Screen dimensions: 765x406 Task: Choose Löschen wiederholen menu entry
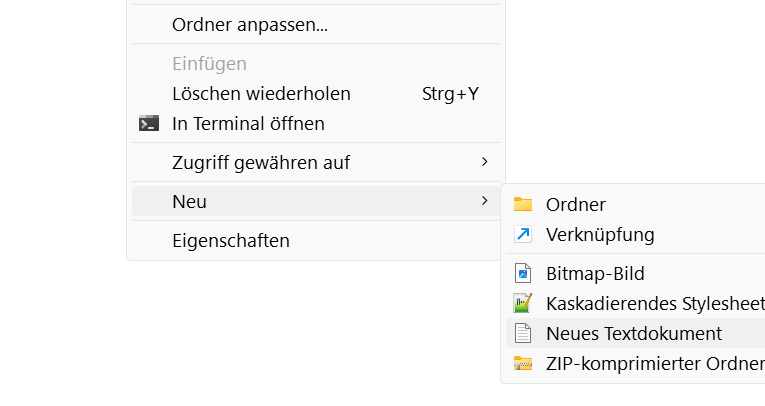coord(261,94)
